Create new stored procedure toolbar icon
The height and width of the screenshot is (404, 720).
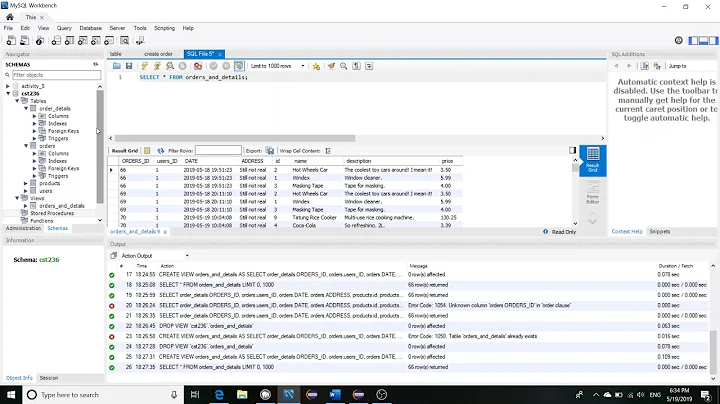pyautogui.click(x=96, y=41)
